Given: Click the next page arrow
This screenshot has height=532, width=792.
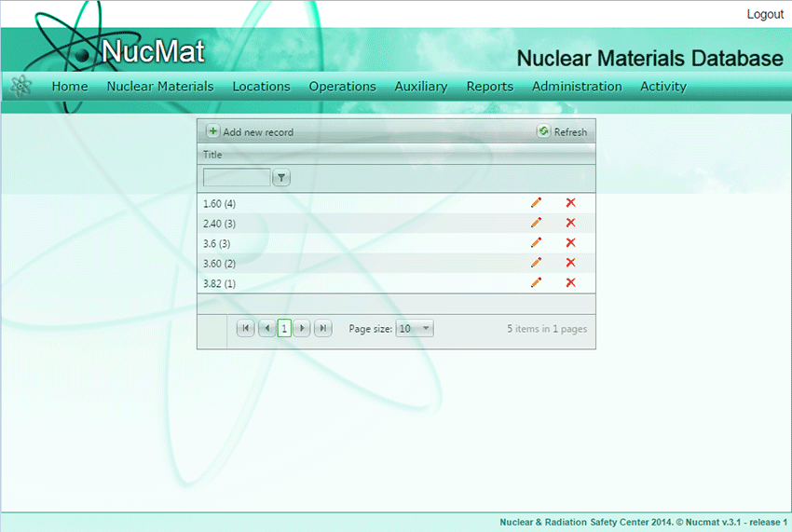Looking at the screenshot, I should click(303, 328).
